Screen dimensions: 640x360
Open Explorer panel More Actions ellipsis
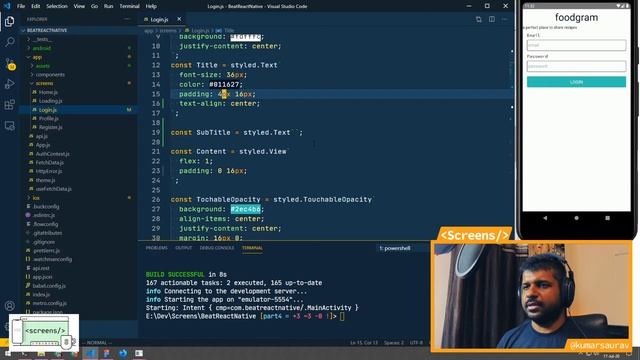[x=127, y=19]
